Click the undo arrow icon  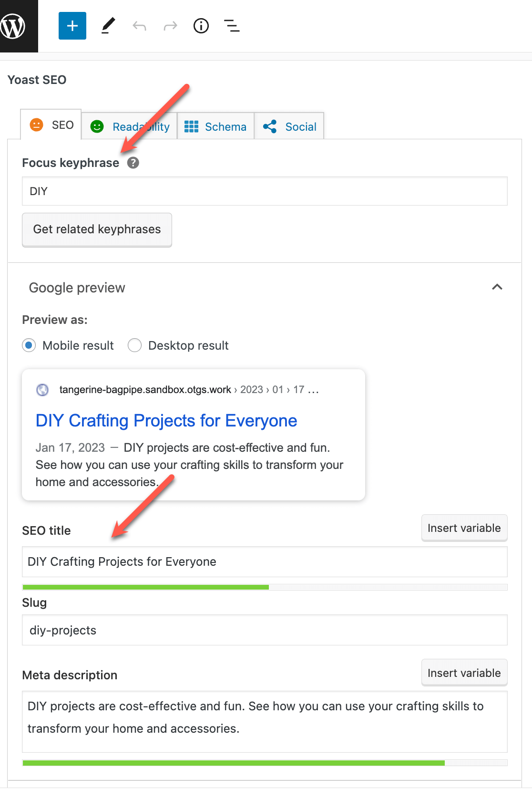(139, 26)
